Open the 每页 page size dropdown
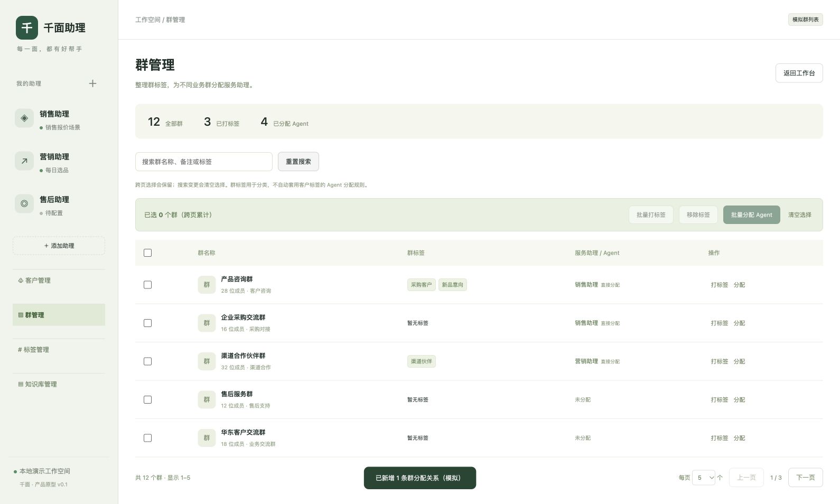 pos(704,478)
